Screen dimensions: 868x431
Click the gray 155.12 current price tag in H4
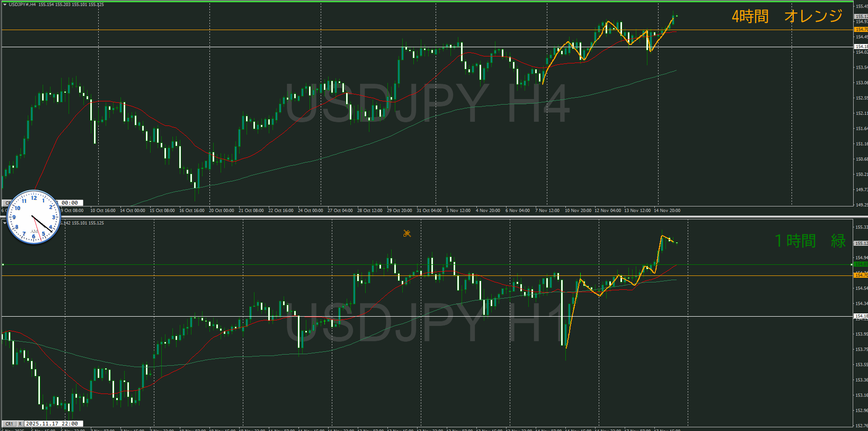(x=861, y=16)
